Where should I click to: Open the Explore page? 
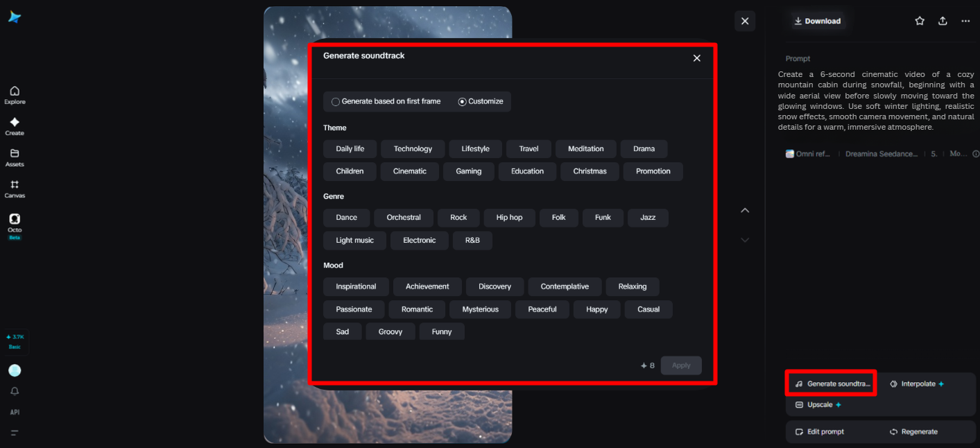pos(15,95)
